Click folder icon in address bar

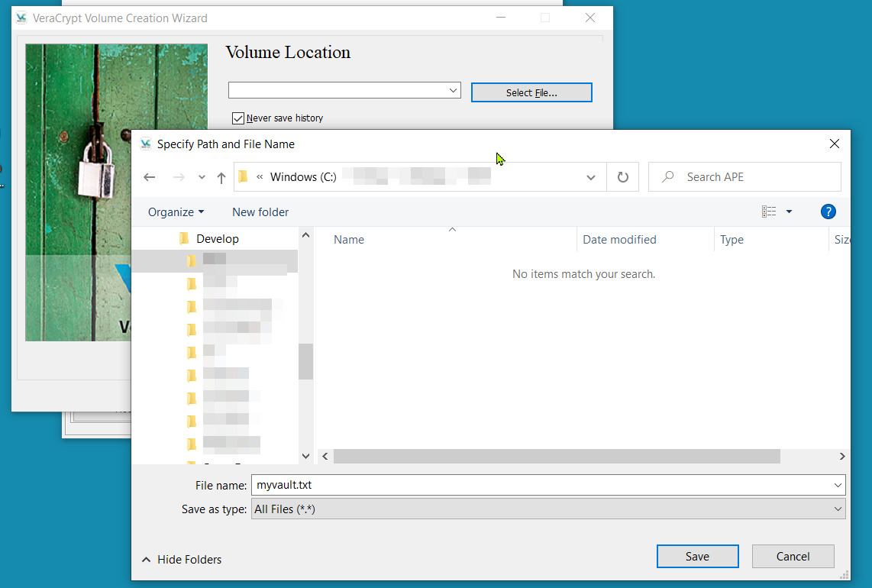243,177
